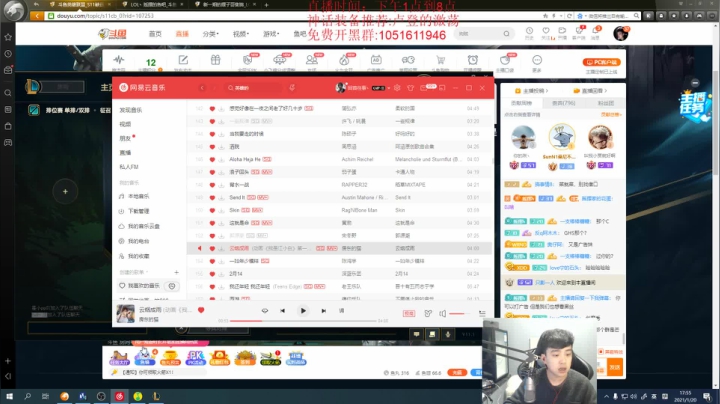720x404 pixels.
Task: Expand the Douyu Categories dropdown
Action: (211, 34)
